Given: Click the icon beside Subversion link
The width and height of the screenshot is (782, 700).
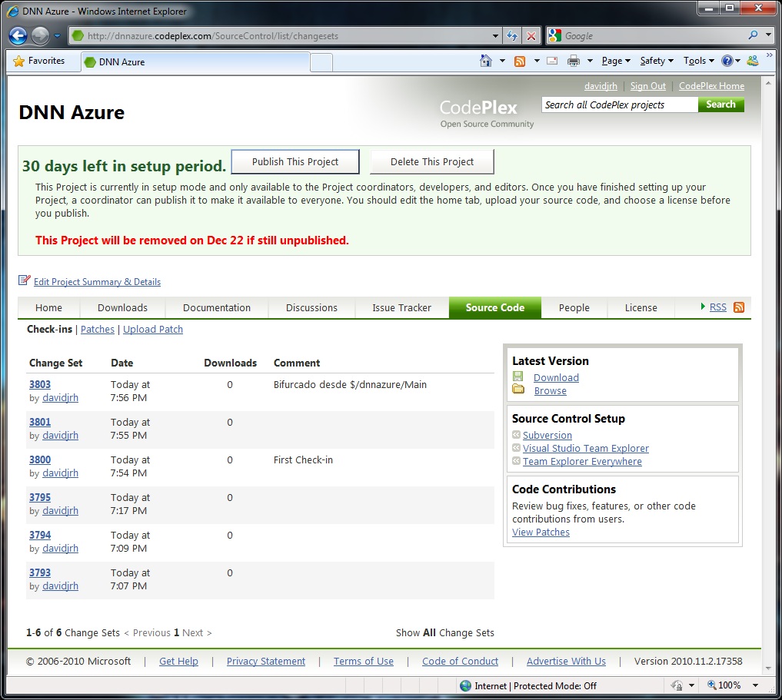Looking at the screenshot, I should point(516,434).
